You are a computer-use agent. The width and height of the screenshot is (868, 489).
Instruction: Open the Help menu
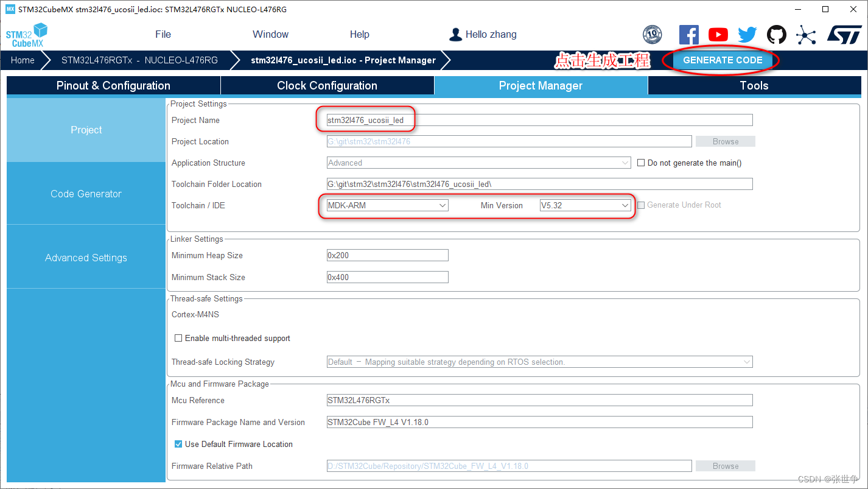[360, 34]
